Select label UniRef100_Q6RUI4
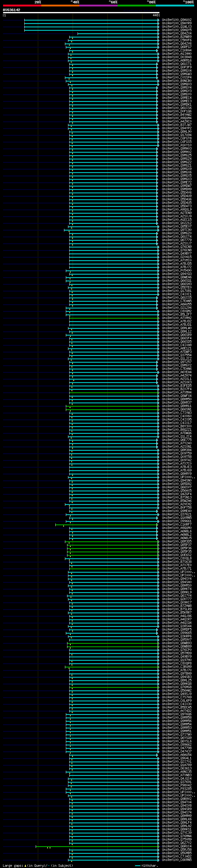Screen dimensions: 197x868 (x=177, y=846)
